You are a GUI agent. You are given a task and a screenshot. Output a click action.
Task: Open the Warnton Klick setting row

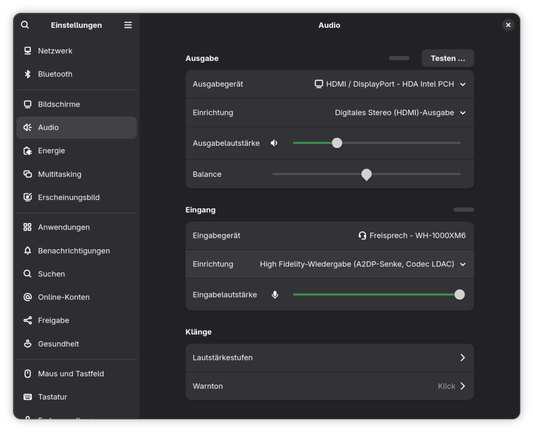(329, 386)
